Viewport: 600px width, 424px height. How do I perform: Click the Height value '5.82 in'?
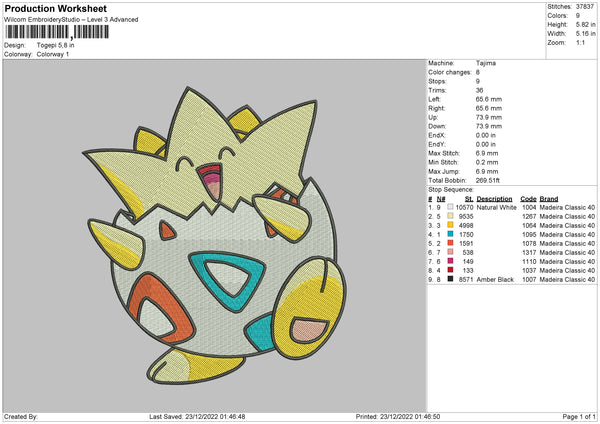pyautogui.click(x=585, y=24)
